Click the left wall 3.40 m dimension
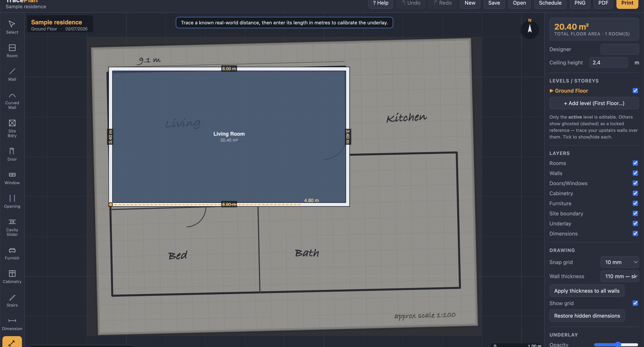Screen dimensions: 644x347 [x=110, y=137]
